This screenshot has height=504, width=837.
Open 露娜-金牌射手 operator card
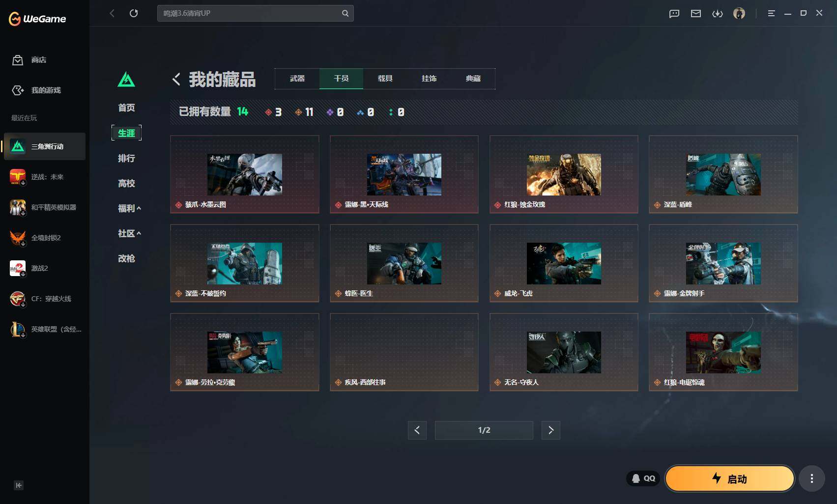tap(723, 263)
